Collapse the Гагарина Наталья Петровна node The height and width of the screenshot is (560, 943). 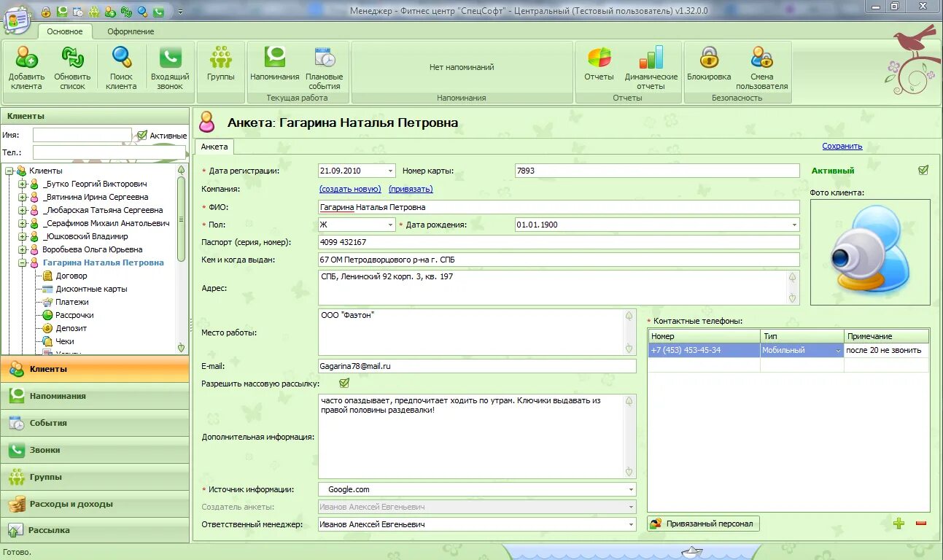[22, 262]
